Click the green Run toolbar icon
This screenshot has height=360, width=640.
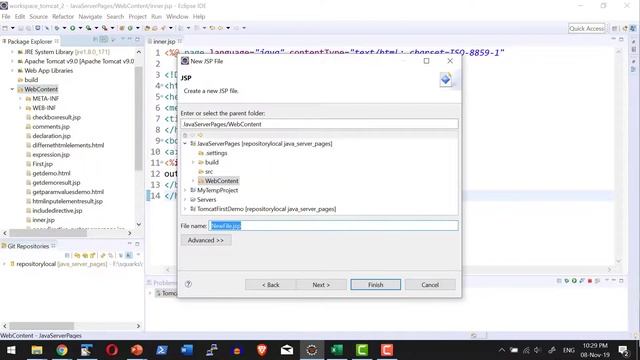pyautogui.click(x=72, y=28)
